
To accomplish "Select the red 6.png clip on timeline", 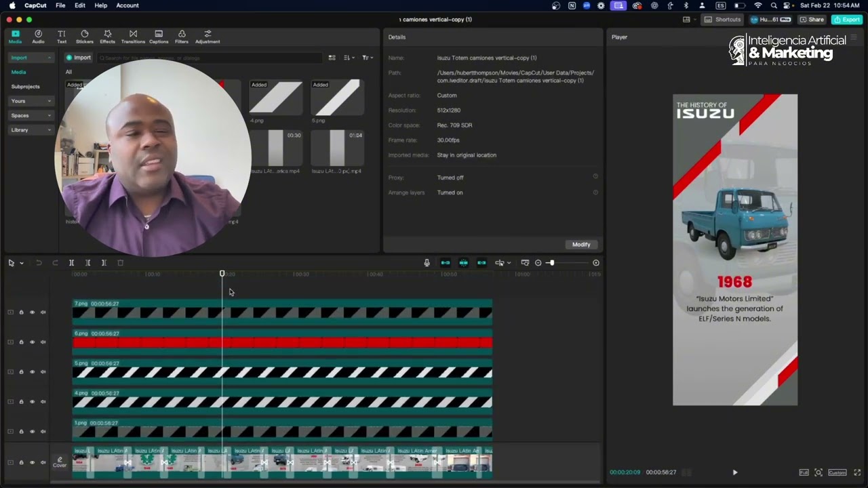I will [x=282, y=342].
